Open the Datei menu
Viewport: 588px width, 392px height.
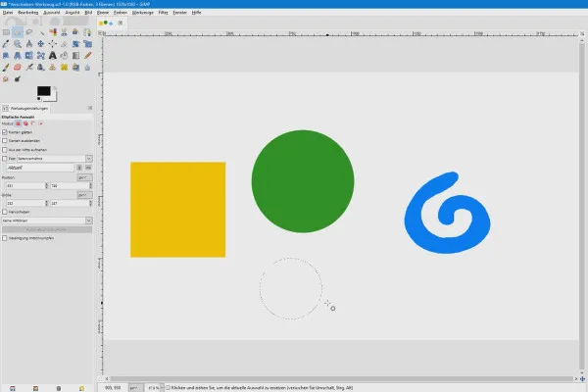8,13
